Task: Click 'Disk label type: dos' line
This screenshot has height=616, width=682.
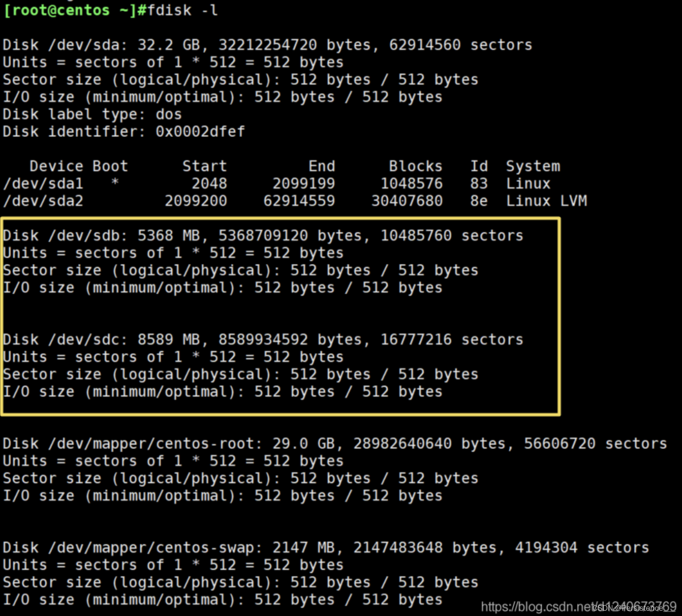Action: (92, 114)
